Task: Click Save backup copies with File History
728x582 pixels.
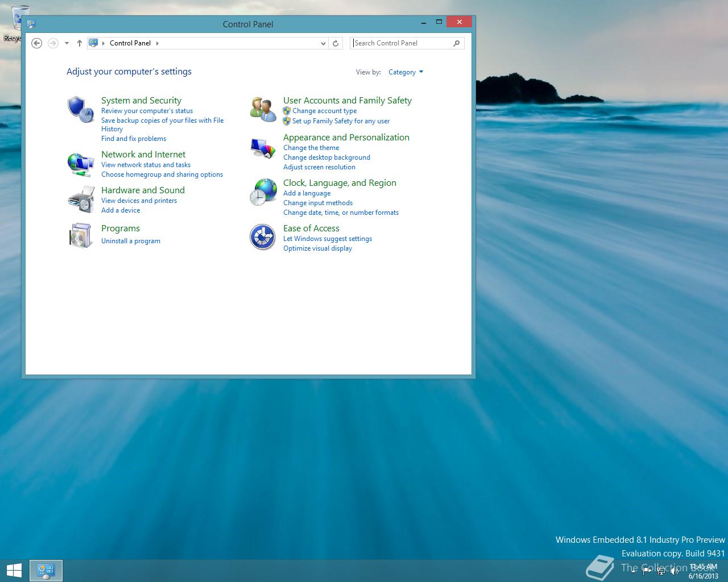Action: (162, 124)
